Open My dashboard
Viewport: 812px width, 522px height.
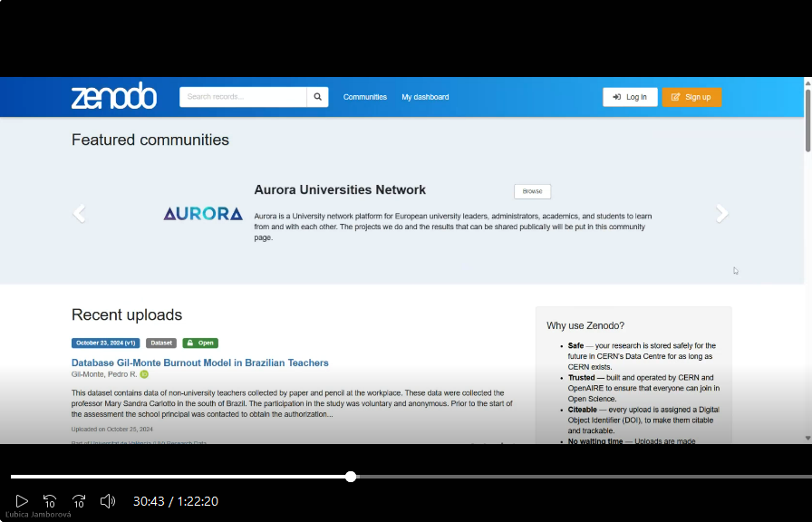tap(425, 97)
